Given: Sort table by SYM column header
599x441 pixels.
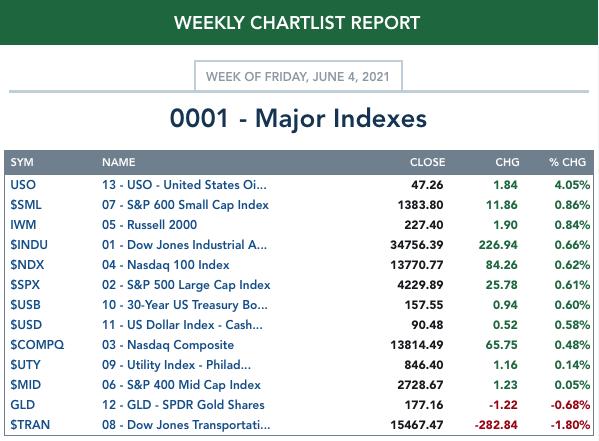Looking at the screenshot, I should 22,162.
